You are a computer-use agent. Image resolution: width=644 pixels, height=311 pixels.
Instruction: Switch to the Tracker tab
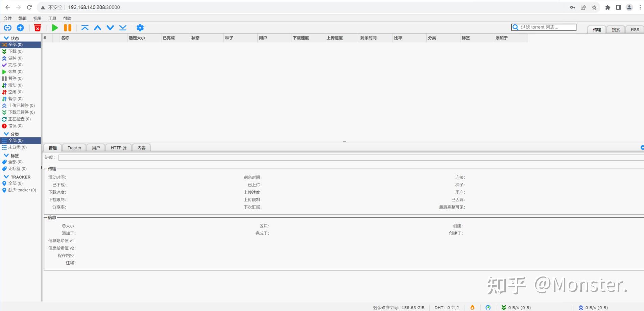point(74,147)
